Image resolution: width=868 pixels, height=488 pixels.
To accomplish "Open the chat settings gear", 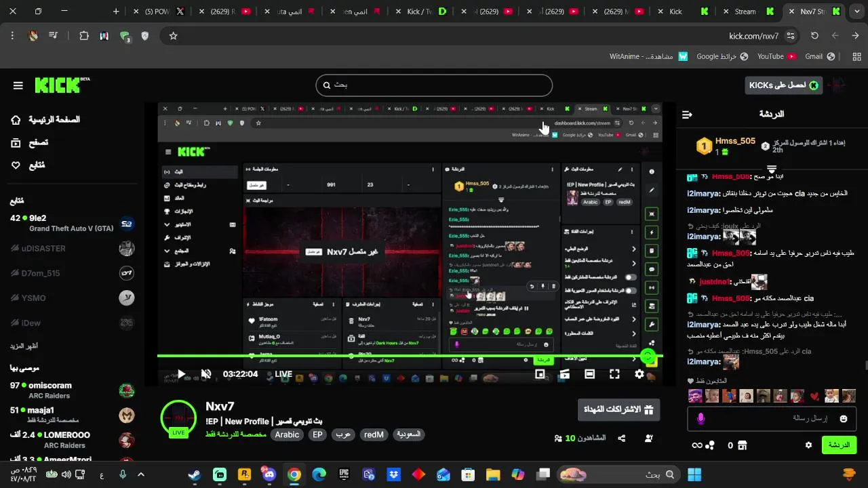I will click(808, 445).
